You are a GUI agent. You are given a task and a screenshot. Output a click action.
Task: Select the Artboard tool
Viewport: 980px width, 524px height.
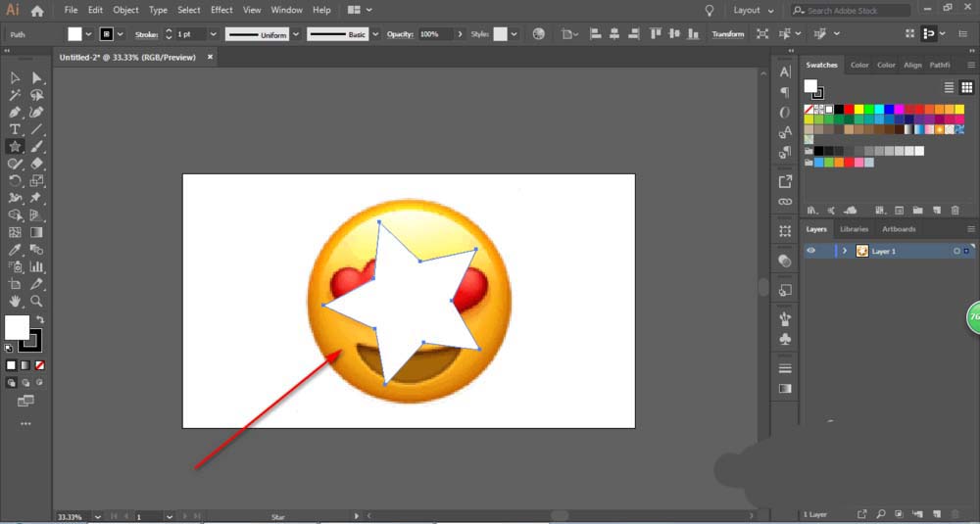(x=15, y=284)
